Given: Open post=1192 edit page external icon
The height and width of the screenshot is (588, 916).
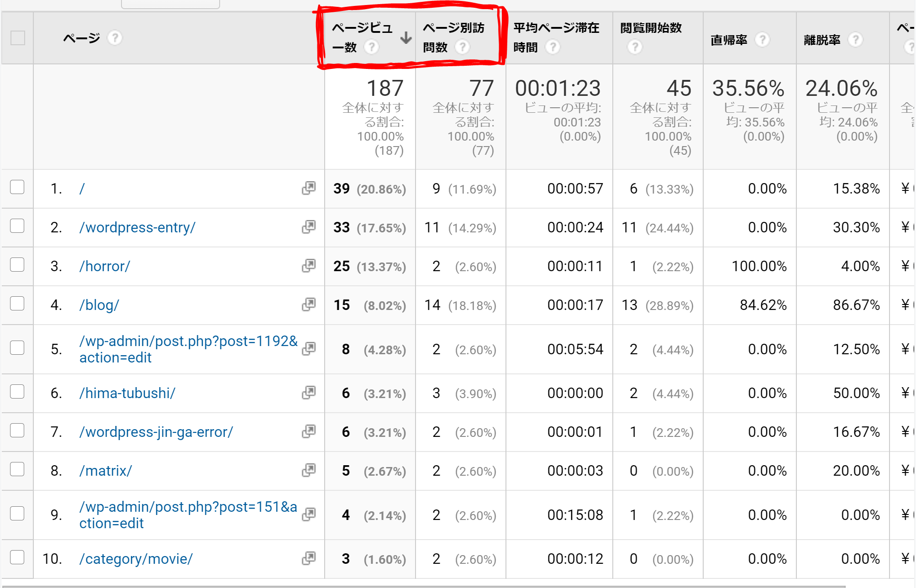Looking at the screenshot, I should [x=309, y=349].
